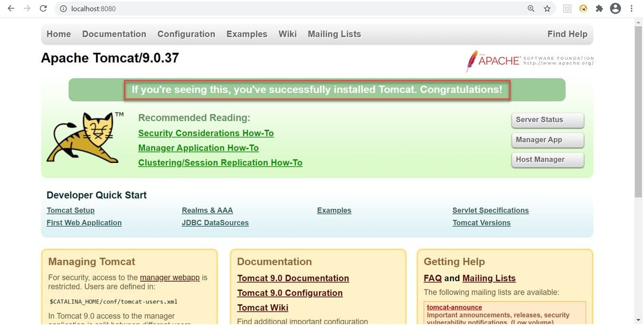644x325 pixels.
Task: Click the $CATALINA_HOME/conf/tomcat-users.xml path text
Action: (x=114, y=301)
